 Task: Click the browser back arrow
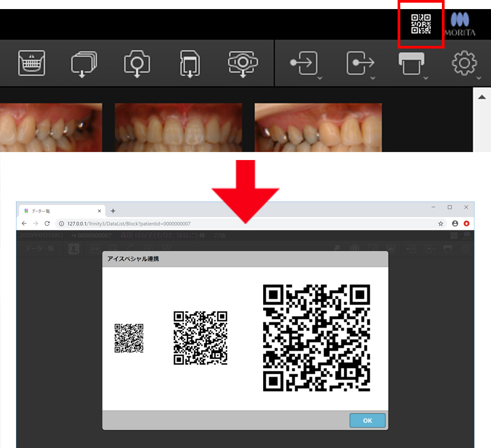(x=24, y=223)
